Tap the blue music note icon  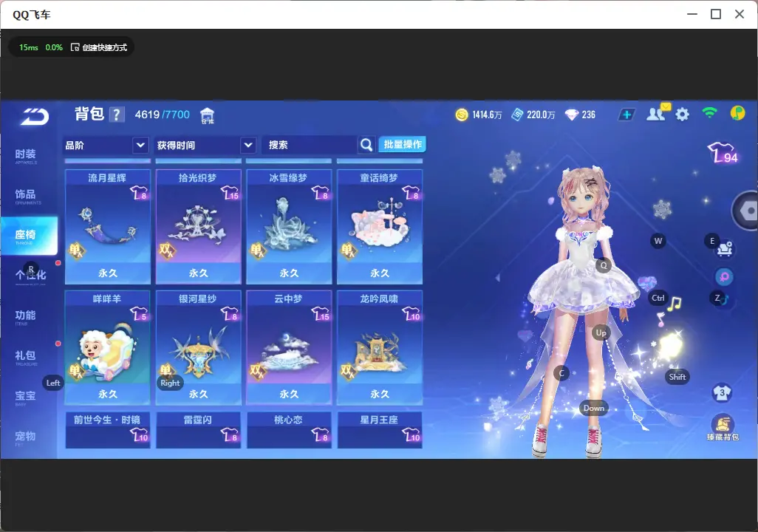point(724,300)
